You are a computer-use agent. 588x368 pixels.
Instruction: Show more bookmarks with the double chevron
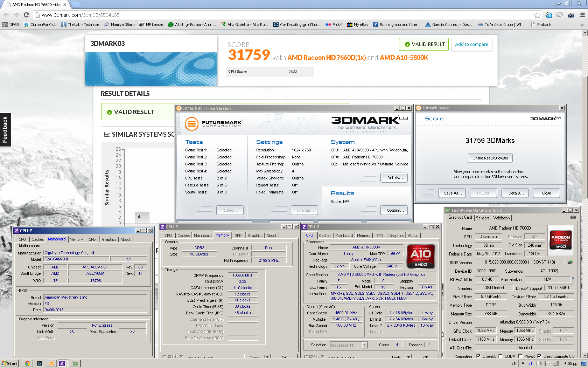point(582,25)
